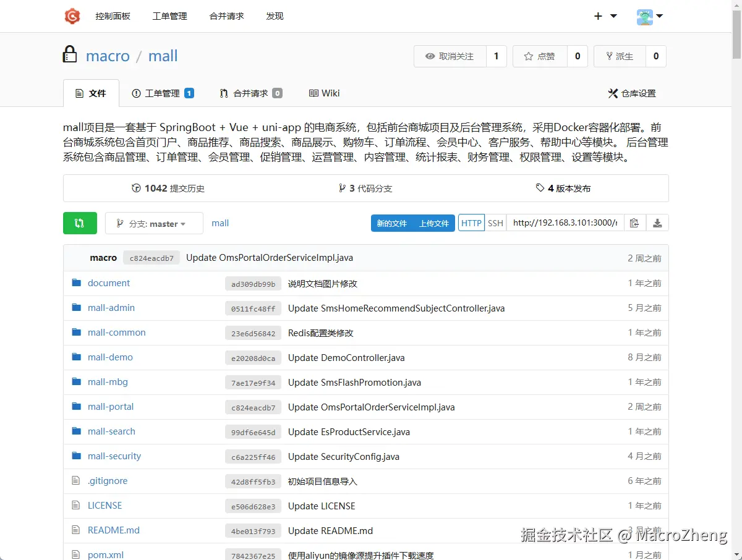Open commit hash 99df6e645d
Viewport: 742px width, 560px height.
254,432
